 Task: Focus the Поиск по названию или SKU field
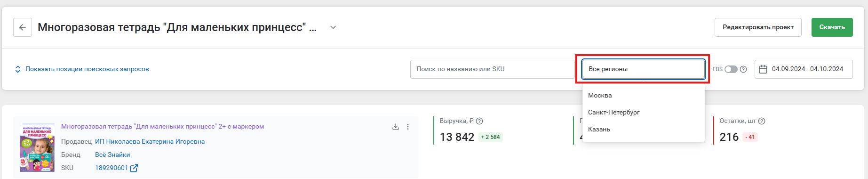492,69
